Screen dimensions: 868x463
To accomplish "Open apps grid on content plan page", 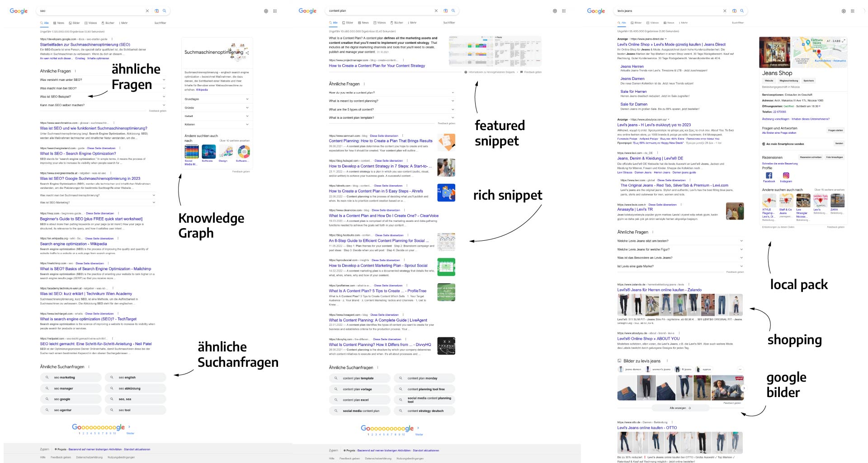I will point(564,11).
